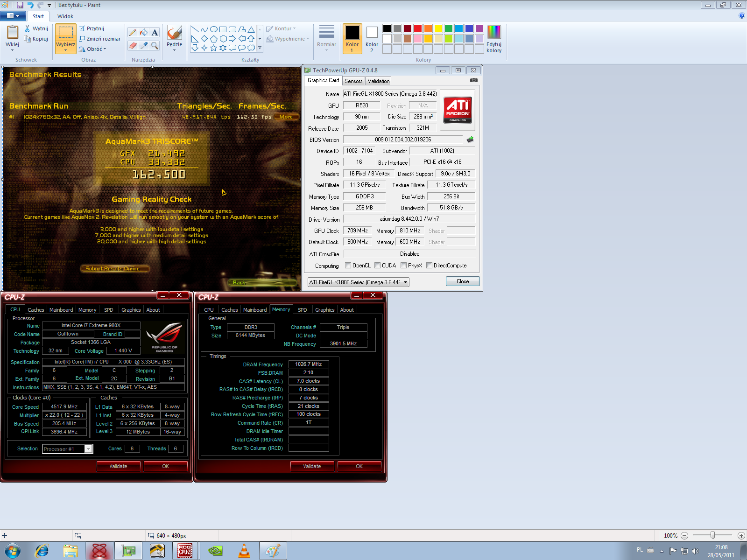Open the Validation tab in GPU-Z
Image resolution: width=747 pixels, height=560 pixels.
coord(379,81)
